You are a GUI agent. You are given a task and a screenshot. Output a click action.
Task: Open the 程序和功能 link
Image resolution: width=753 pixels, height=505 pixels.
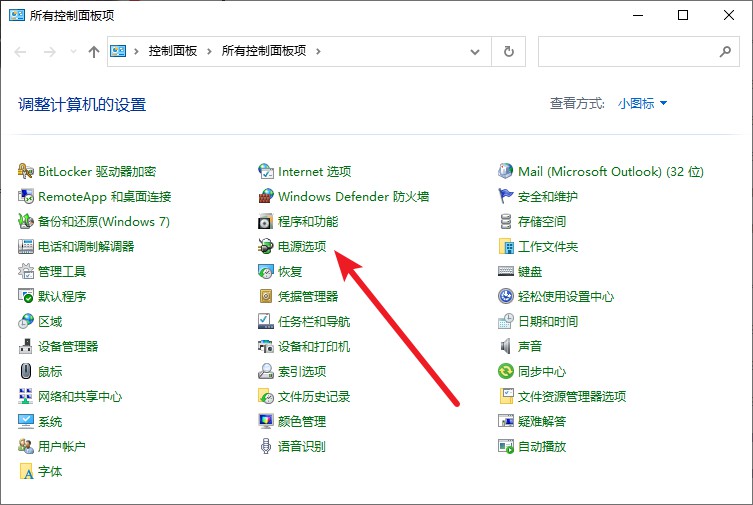point(308,221)
